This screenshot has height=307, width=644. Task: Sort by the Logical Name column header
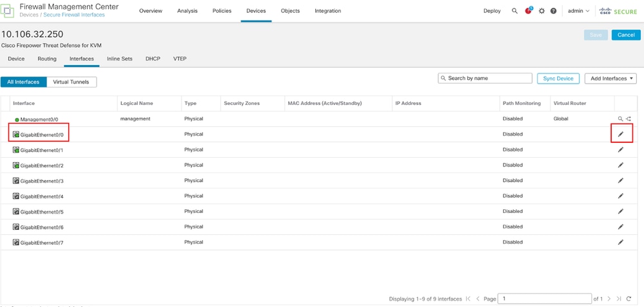click(x=137, y=103)
